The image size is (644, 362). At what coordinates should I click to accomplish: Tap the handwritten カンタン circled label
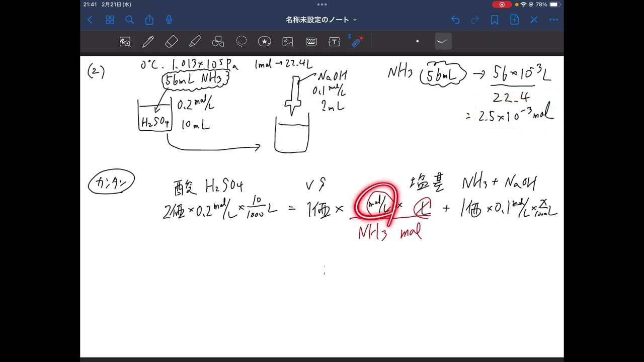pos(111,182)
